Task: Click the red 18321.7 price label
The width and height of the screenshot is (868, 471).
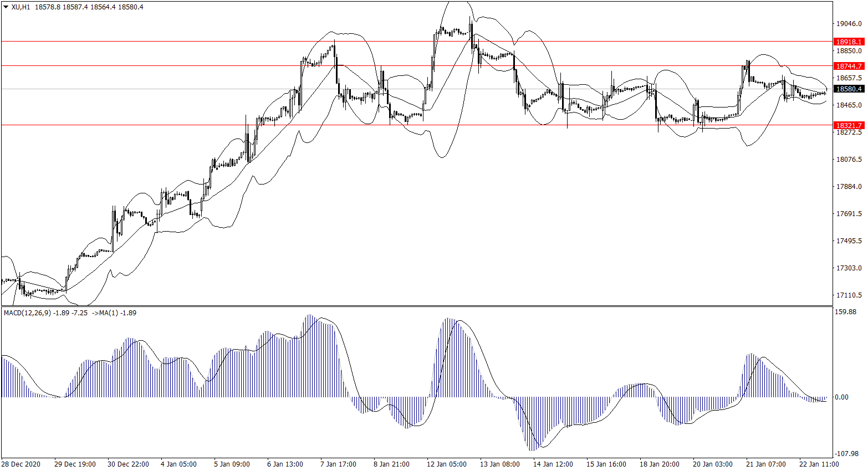Action: (x=849, y=125)
